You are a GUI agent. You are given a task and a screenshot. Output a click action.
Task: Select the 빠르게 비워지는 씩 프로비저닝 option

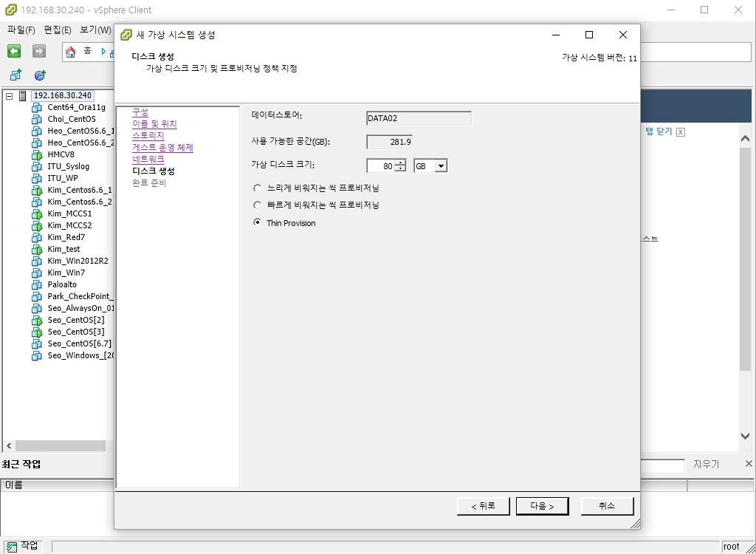[x=257, y=205]
